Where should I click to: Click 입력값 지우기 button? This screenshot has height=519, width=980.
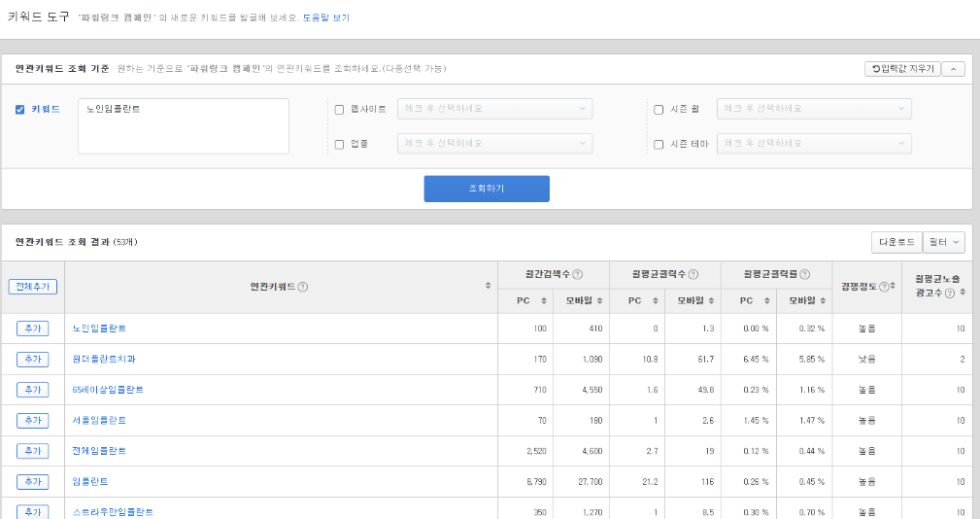point(902,69)
